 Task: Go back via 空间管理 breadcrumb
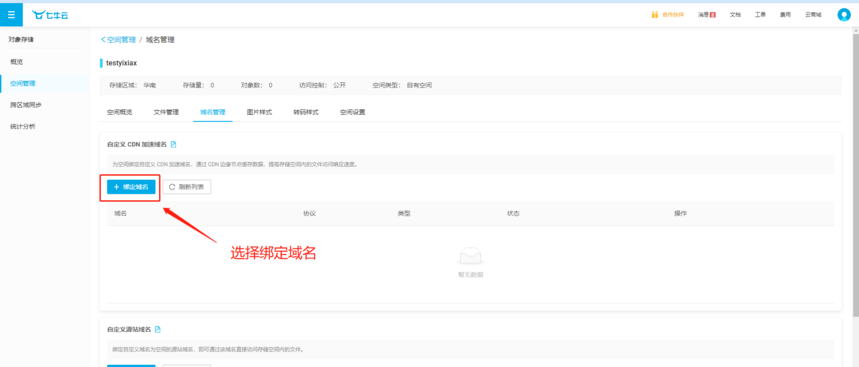click(118, 40)
